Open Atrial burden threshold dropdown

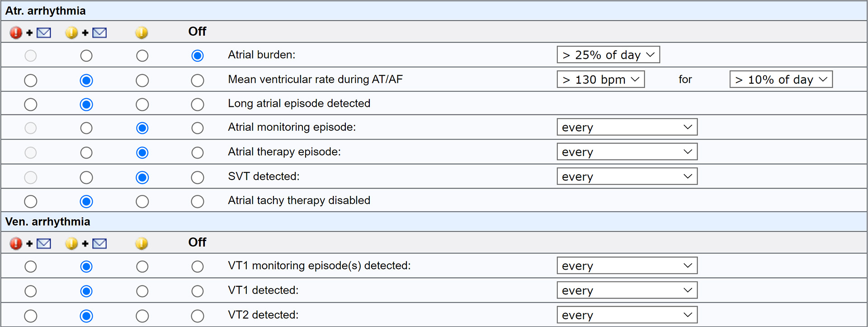(608, 55)
